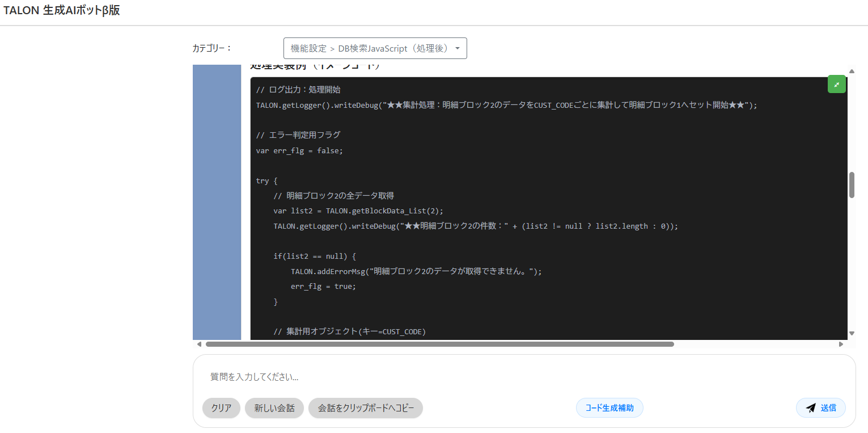Click the dropdown arrow in category selector
Image resolution: width=868 pixels, height=433 pixels.
tap(458, 49)
